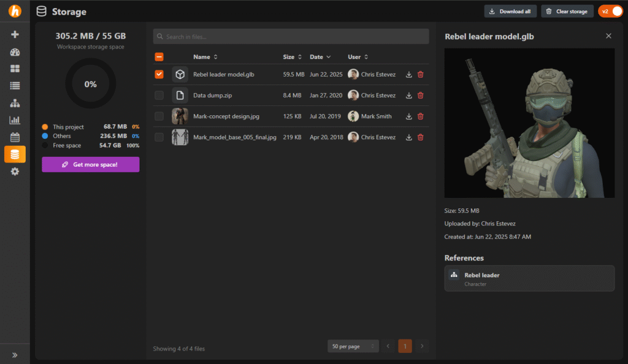Open the Rebel leader character reference
Viewport: 628px width, 364px height.
coord(529,279)
